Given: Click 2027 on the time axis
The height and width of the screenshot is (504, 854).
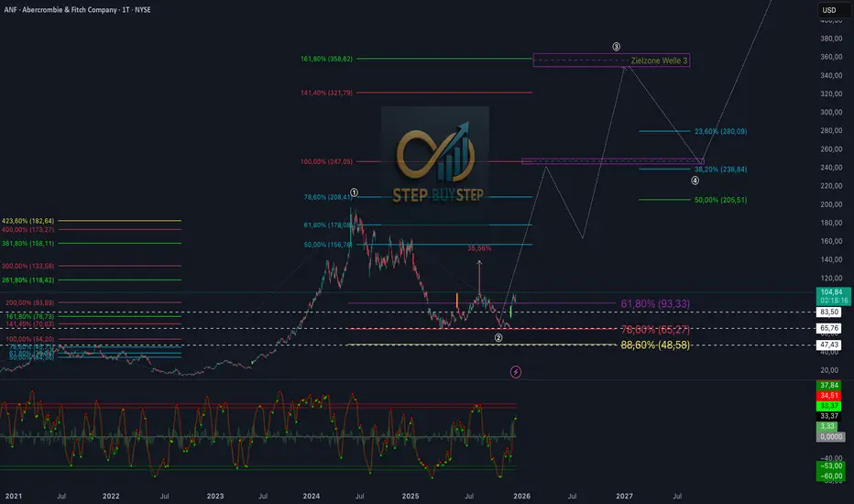Looking at the screenshot, I should point(624,497).
